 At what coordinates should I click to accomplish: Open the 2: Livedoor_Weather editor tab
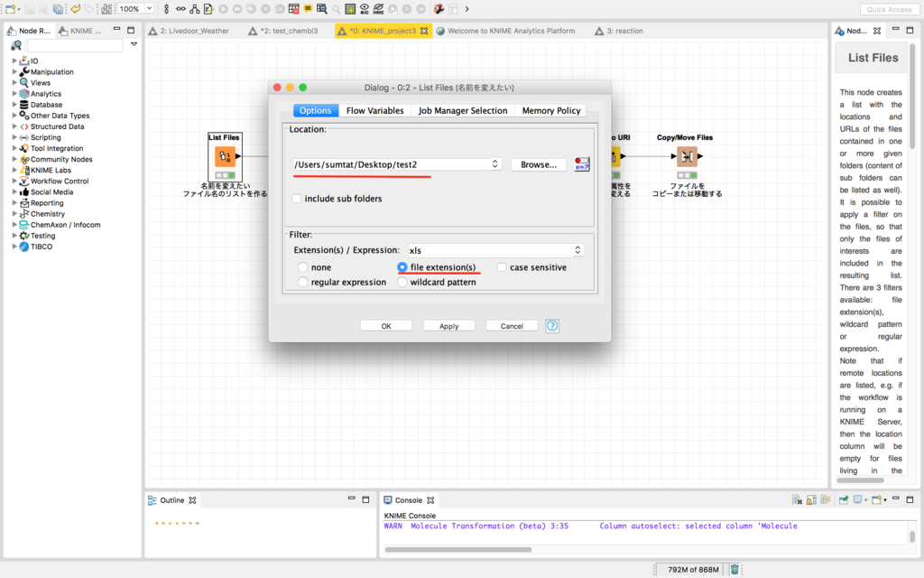click(189, 31)
